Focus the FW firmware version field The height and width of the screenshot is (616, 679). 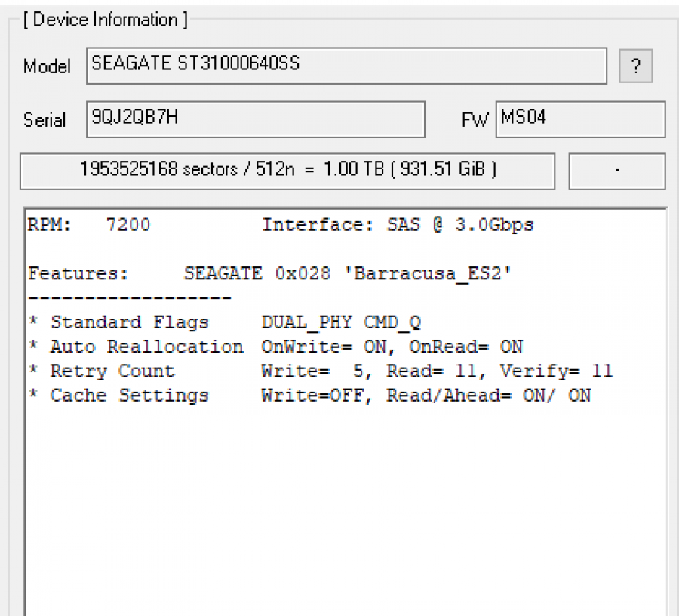(579, 119)
